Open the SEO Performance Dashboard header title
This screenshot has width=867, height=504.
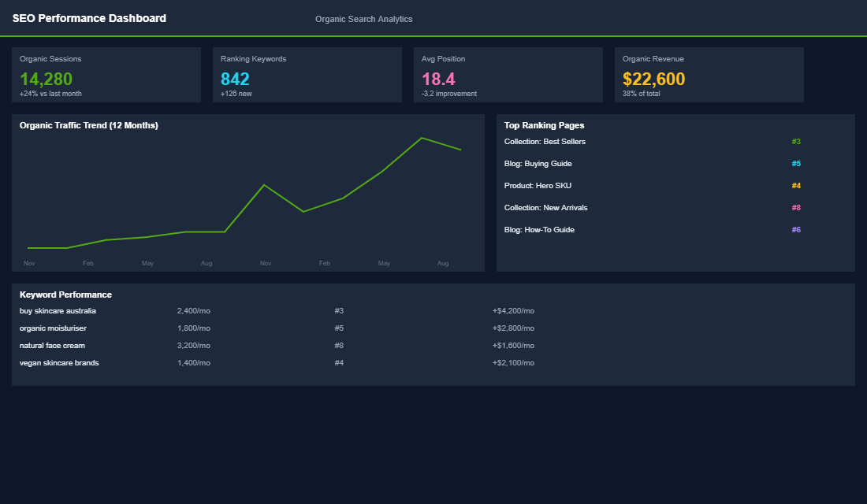click(x=87, y=17)
